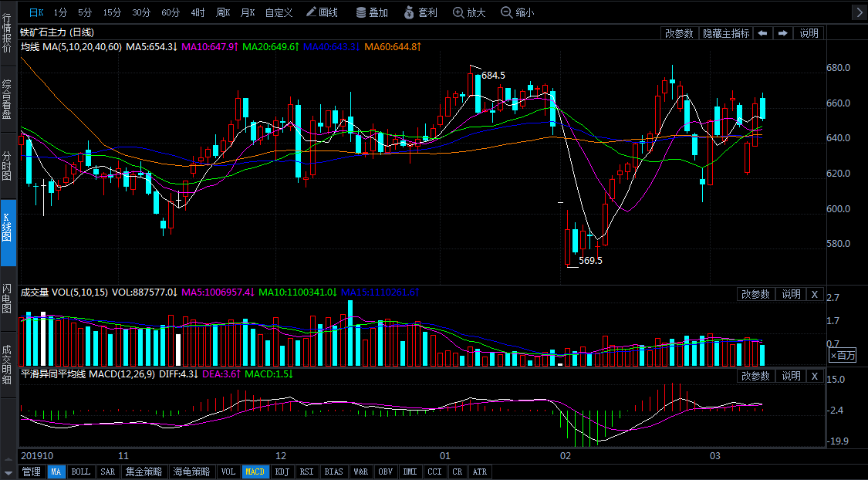Open 管理 indicator manager
This screenshot has height=480, width=868.
32,472
